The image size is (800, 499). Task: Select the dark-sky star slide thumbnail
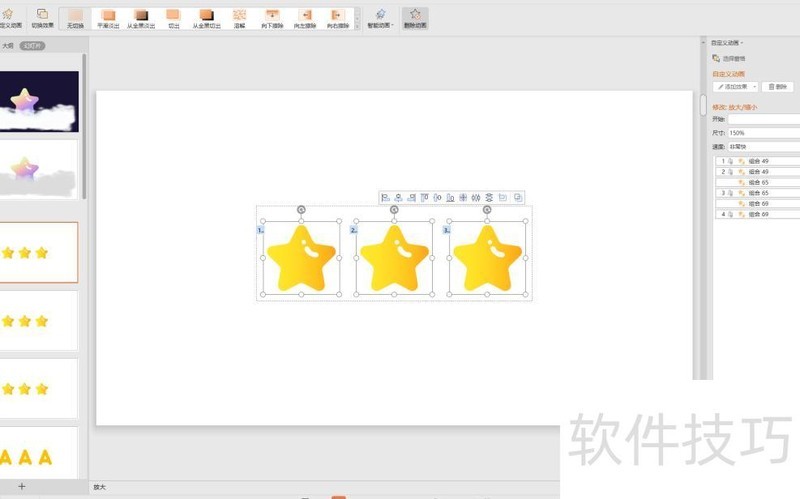(x=39, y=102)
